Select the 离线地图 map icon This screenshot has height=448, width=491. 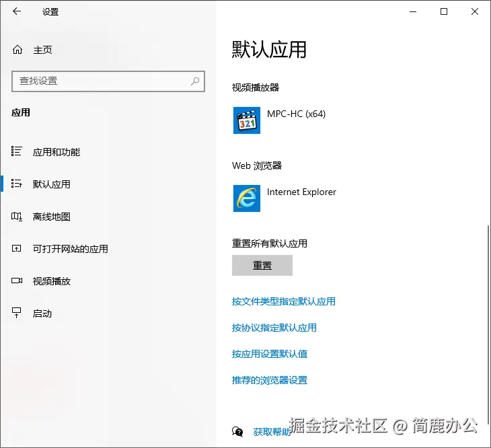coord(17,217)
